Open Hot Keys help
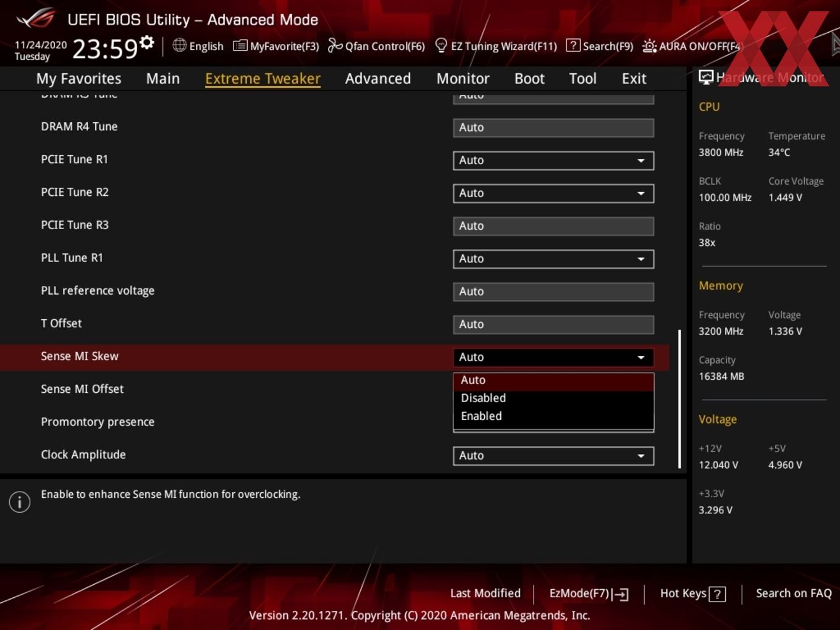 point(692,594)
